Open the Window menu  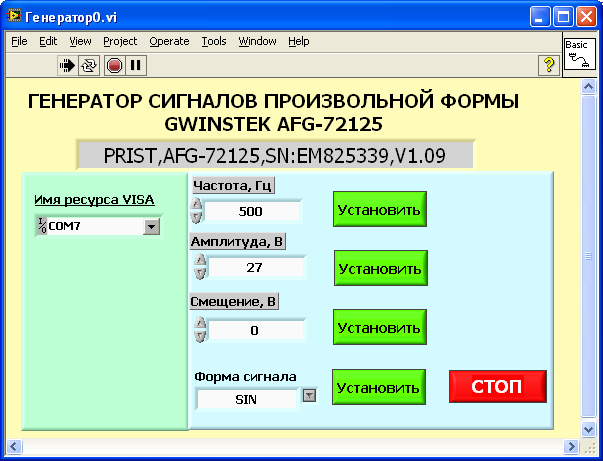[x=257, y=41]
